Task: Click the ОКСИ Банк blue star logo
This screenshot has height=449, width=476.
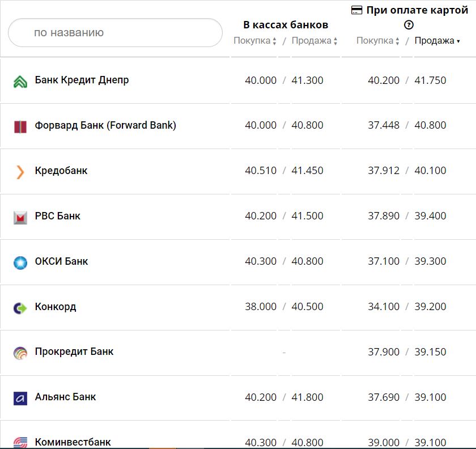Action: [20, 262]
